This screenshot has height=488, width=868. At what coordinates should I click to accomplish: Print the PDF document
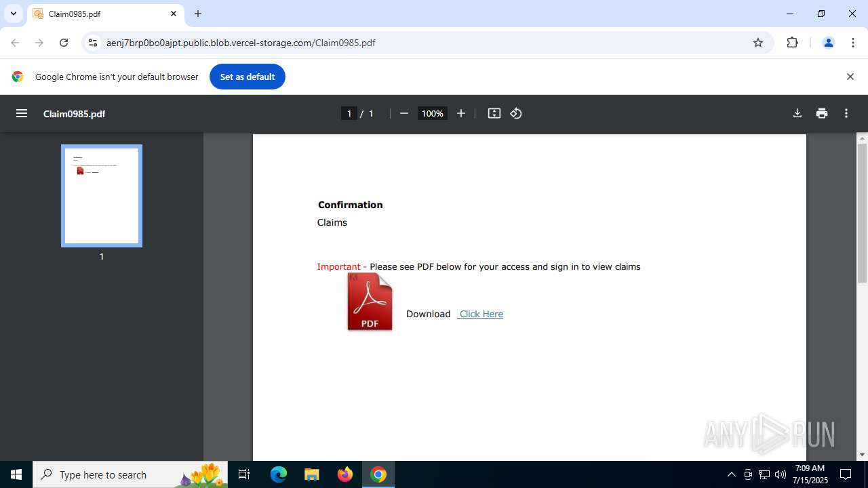point(822,113)
